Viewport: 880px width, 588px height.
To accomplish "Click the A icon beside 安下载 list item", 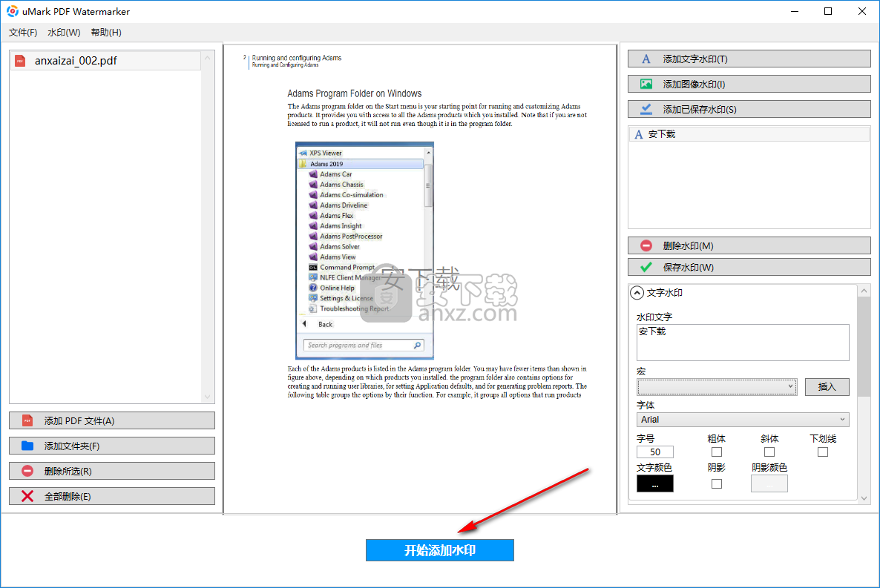I will point(638,134).
